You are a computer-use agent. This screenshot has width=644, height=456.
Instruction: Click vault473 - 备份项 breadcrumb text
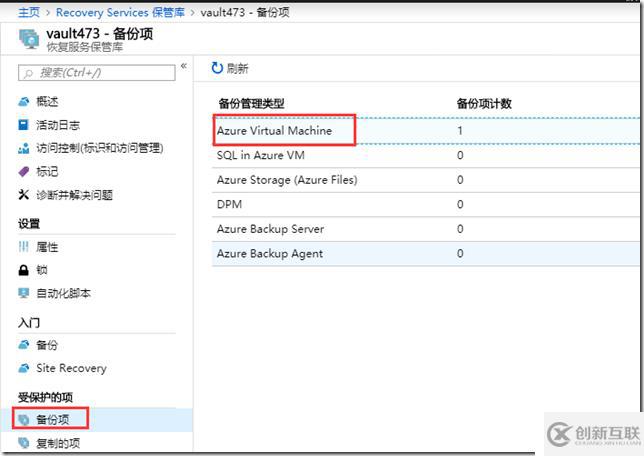pyautogui.click(x=245, y=12)
